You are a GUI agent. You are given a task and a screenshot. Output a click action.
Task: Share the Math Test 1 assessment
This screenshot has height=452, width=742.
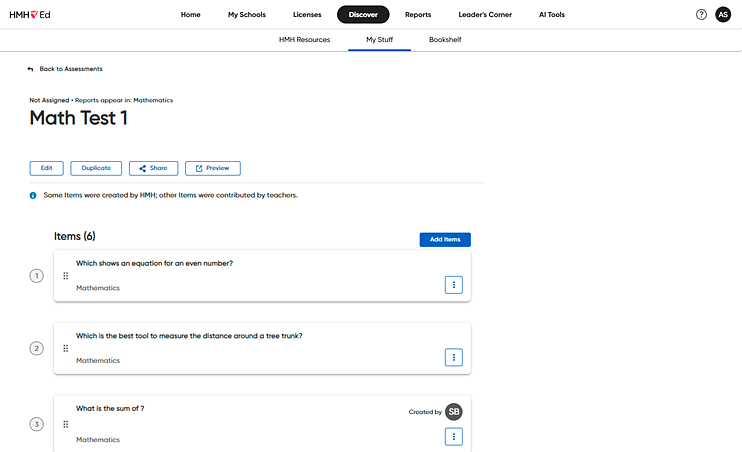click(153, 168)
